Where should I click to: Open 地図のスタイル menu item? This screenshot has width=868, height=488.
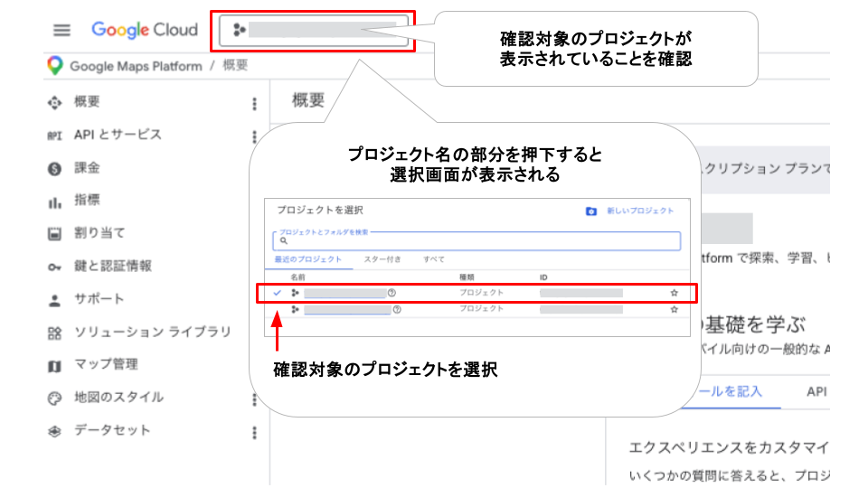119,397
